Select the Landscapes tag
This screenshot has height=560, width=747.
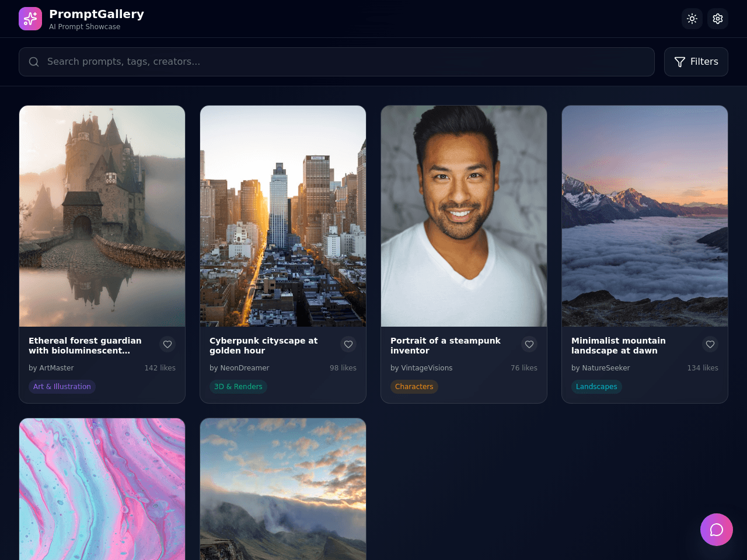click(x=596, y=387)
